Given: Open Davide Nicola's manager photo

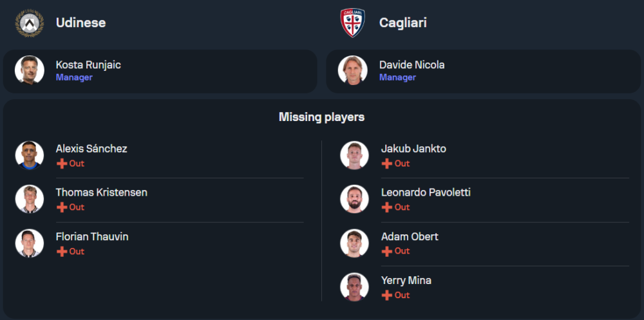Looking at the screenshot, I should (x=353, y=70).
